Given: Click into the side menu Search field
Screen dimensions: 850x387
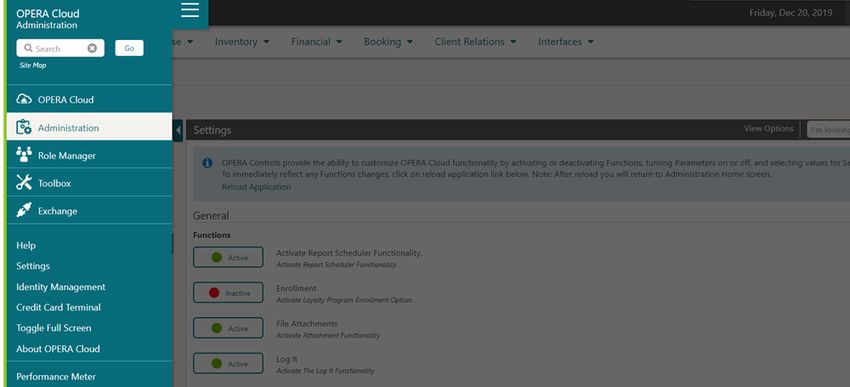Looking at the screenshot, I should pos(60,48).
